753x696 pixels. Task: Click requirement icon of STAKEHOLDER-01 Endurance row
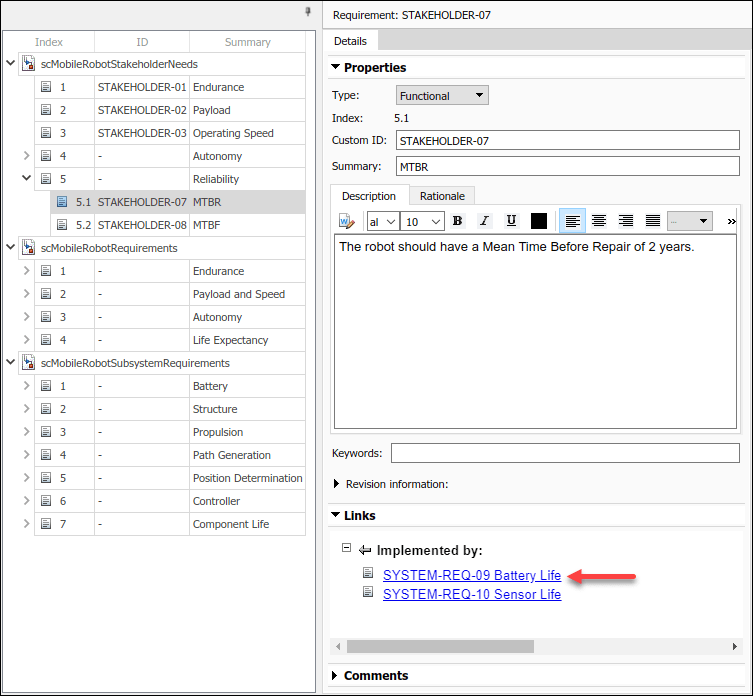tap(46, 87)
